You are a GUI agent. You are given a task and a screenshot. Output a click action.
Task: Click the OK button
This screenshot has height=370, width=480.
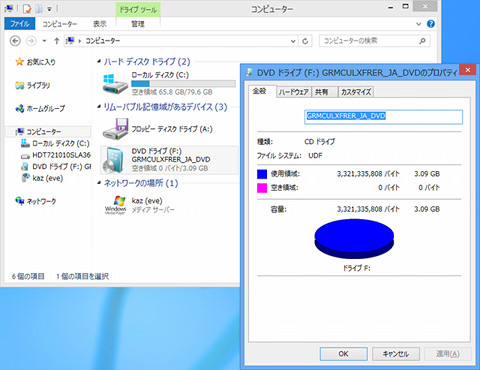344,354
